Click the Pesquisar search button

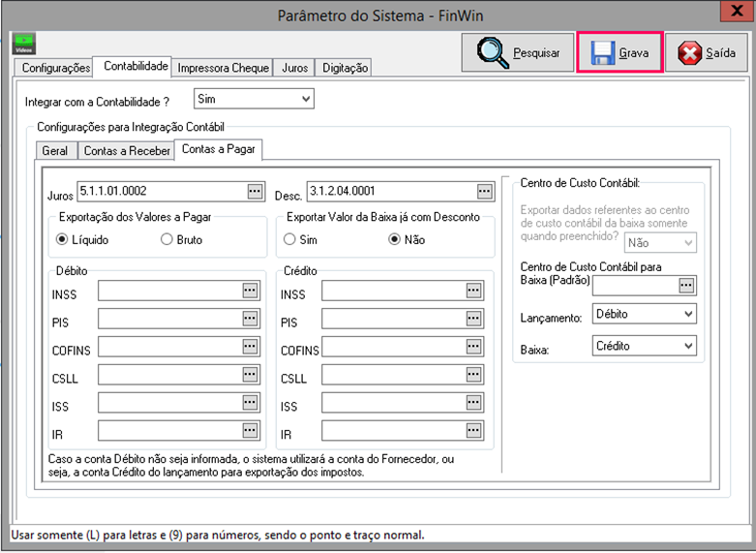[517, 53]
